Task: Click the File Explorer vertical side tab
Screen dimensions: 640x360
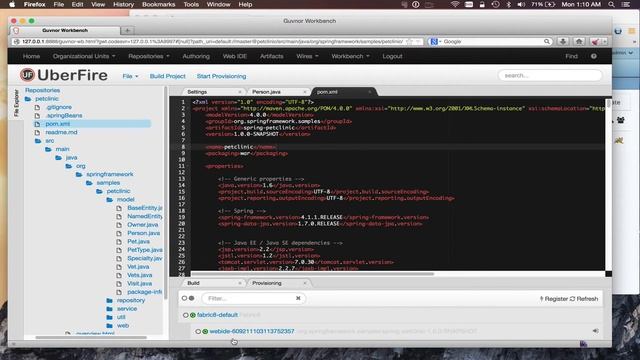Action: (x=16, y=103)
